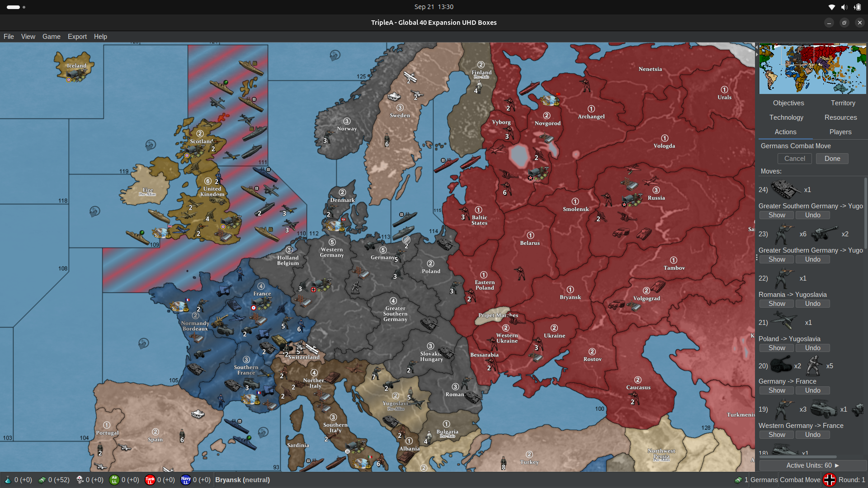
Task: Click the infantry unit in Turkey
Action: click(x=503, y=462)
